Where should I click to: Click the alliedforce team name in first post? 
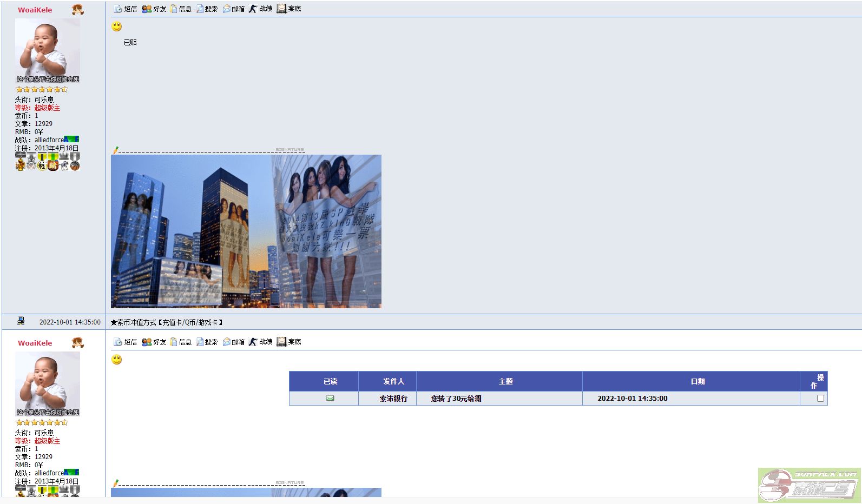(x=49, y=140)
